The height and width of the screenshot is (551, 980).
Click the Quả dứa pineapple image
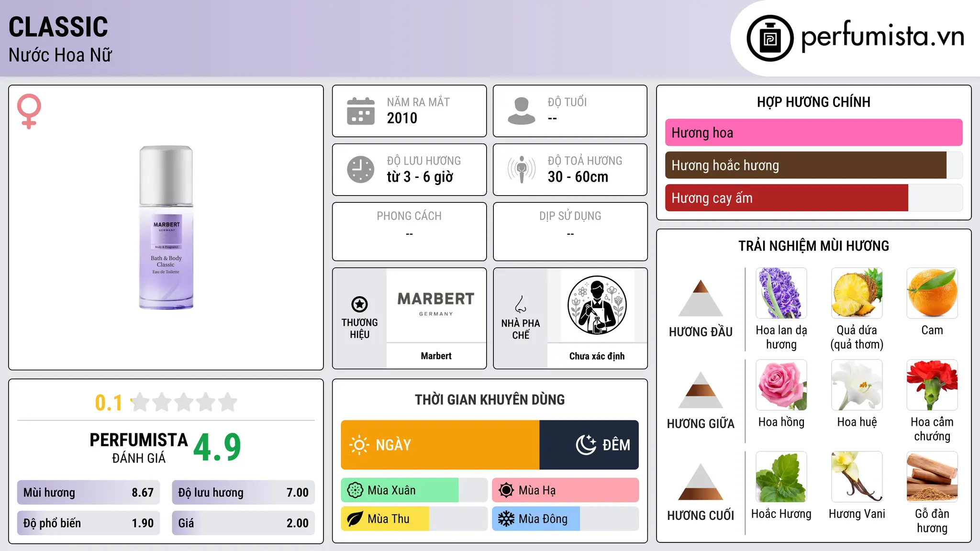(x=857, y=293)
